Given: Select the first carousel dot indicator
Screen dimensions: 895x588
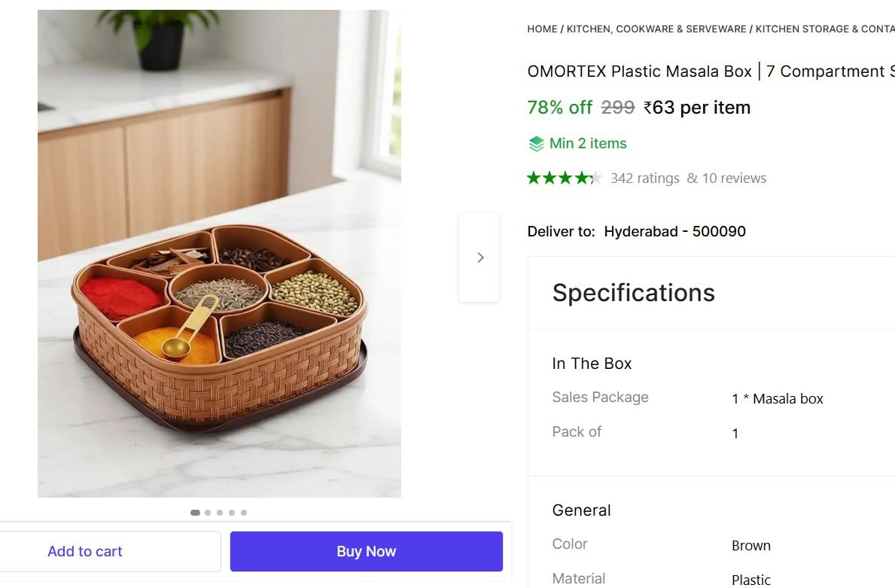Looking at the screenshot, I should (196, 513).
